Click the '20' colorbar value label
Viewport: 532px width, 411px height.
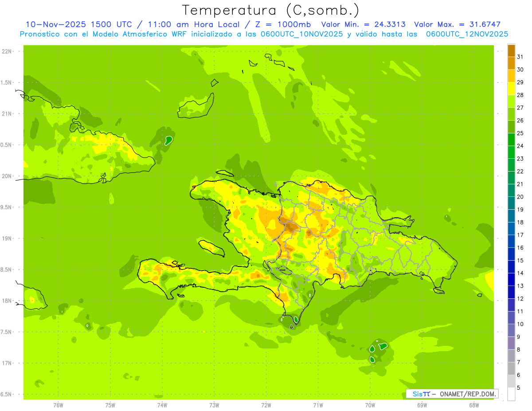click(x=520, y=197)
